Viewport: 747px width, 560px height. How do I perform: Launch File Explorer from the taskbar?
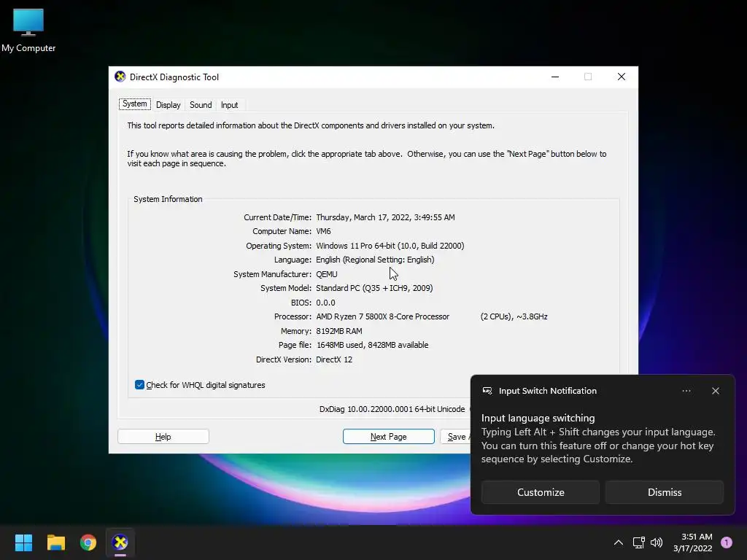(x=55, y=542)
